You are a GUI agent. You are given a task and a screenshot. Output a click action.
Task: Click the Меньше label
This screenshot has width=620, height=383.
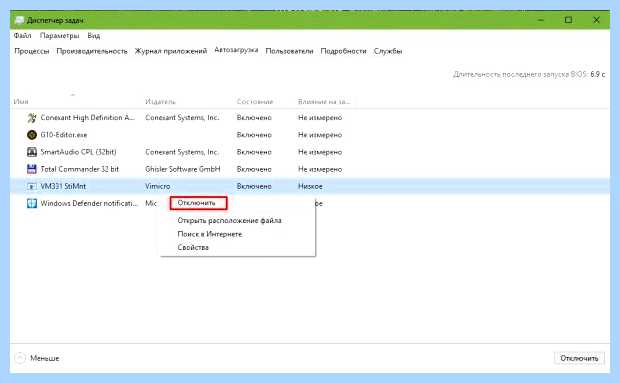coord(45,358)
